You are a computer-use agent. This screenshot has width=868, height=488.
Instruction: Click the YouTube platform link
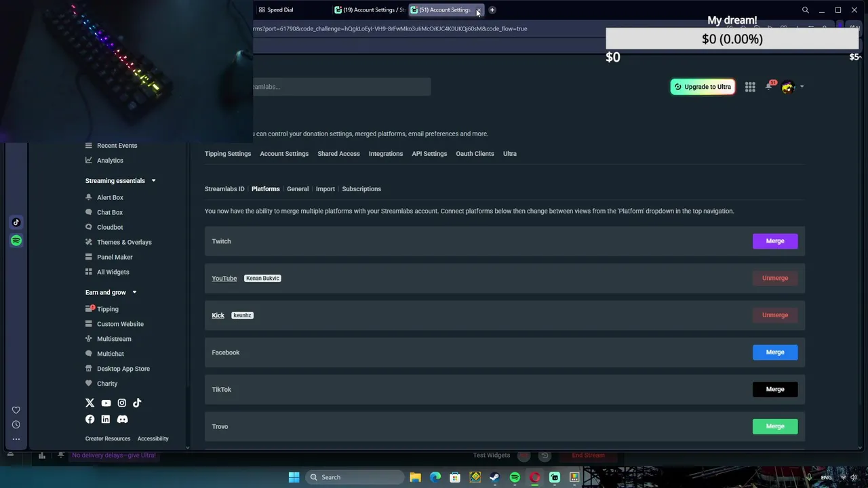pyautogui.click(x=224, y=279)
